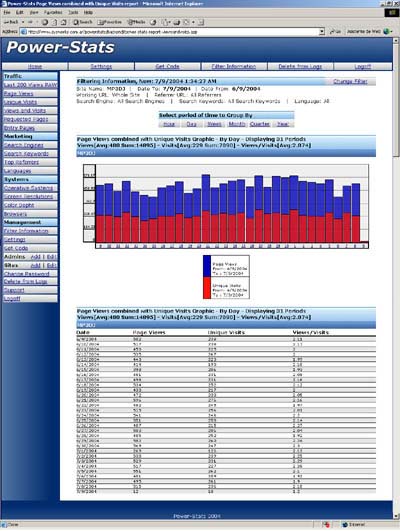This screenshot has height=531, width=400.
Task: Click the Date column header in table
Action: pos(83,333)
